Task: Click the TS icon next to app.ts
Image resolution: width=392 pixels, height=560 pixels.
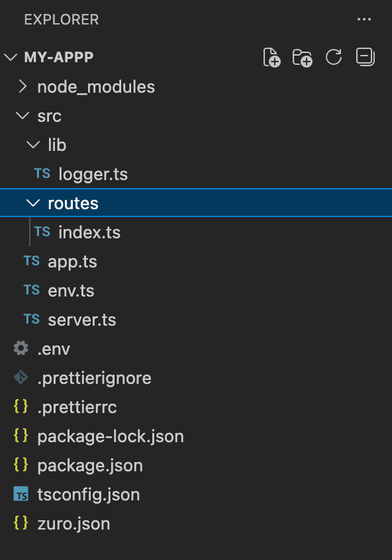Action: click(31, 261)
